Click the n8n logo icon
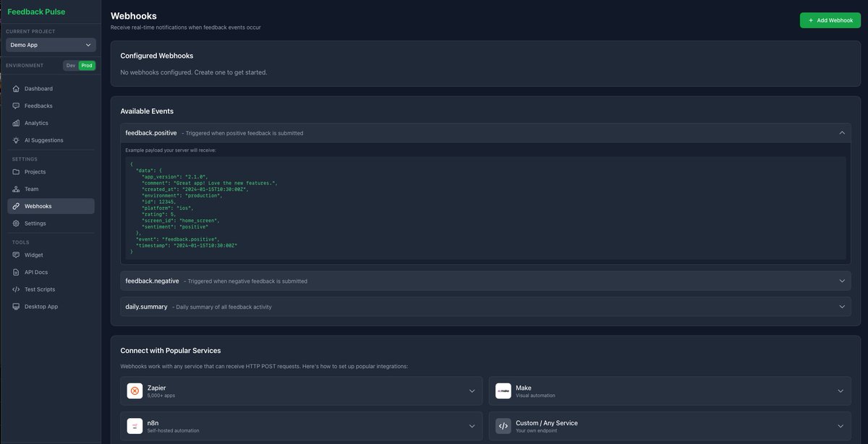868x444 pixels. 135,426
